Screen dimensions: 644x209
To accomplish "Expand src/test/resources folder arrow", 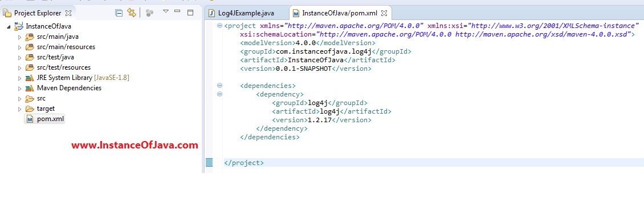I will [19, 68].
